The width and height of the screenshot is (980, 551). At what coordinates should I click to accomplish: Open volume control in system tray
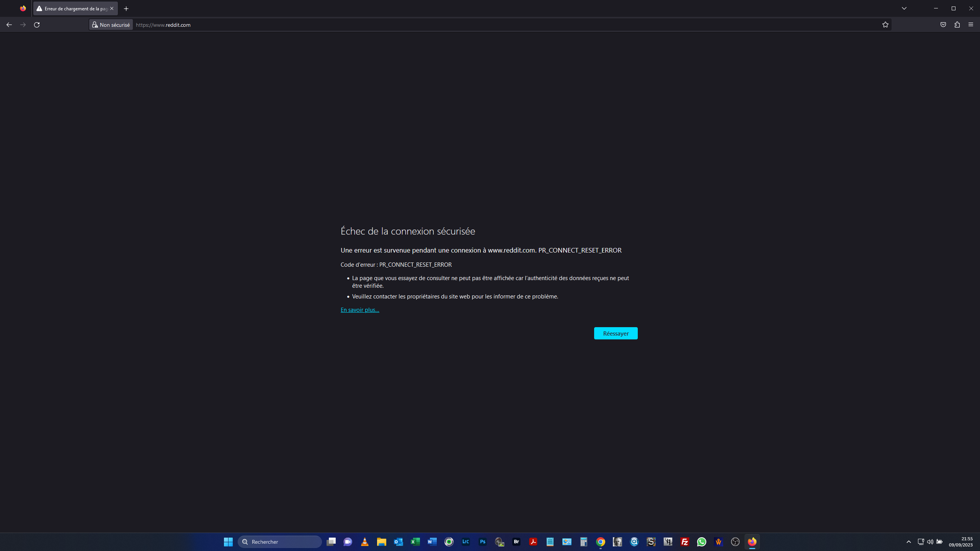[930, 542]
